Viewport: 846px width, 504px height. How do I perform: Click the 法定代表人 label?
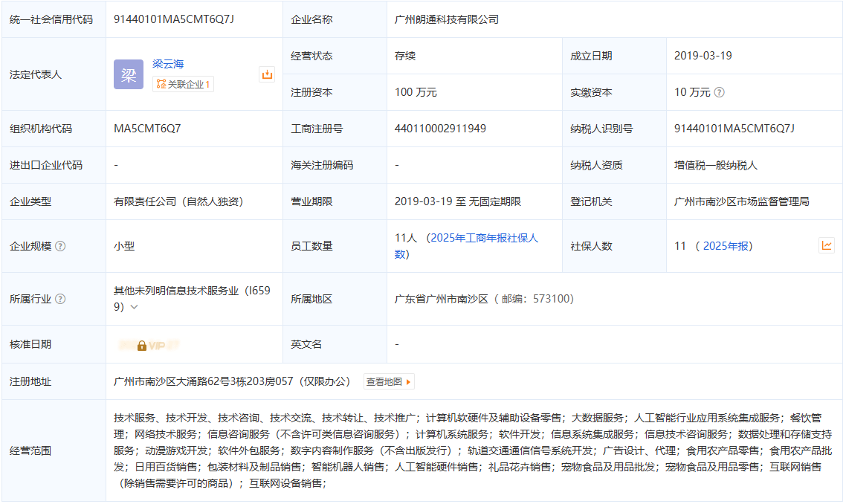pyautogui.click(x=36, y=74)
